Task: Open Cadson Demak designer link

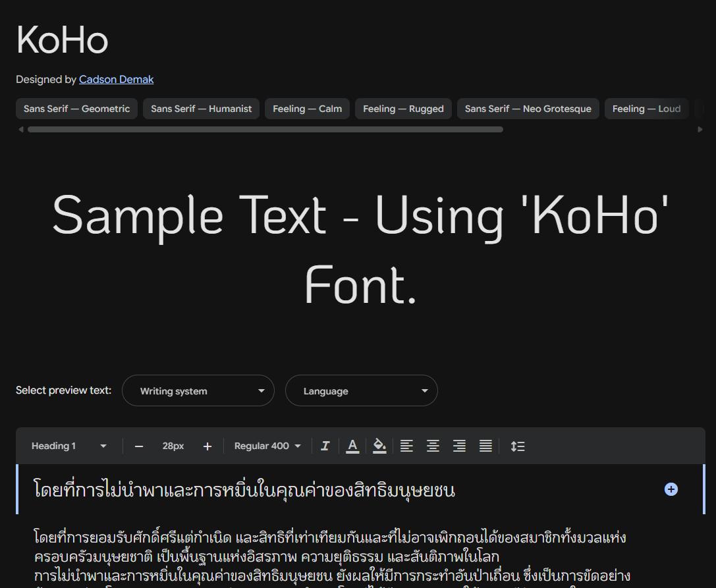Action: pyautogui.click(x=116, y=80)
